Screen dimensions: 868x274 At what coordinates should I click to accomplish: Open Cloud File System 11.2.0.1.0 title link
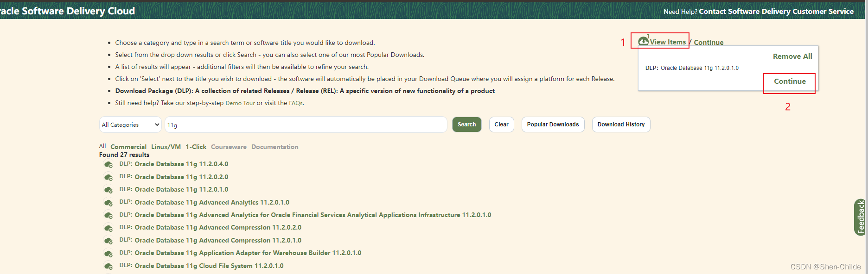tap(209, 266)
